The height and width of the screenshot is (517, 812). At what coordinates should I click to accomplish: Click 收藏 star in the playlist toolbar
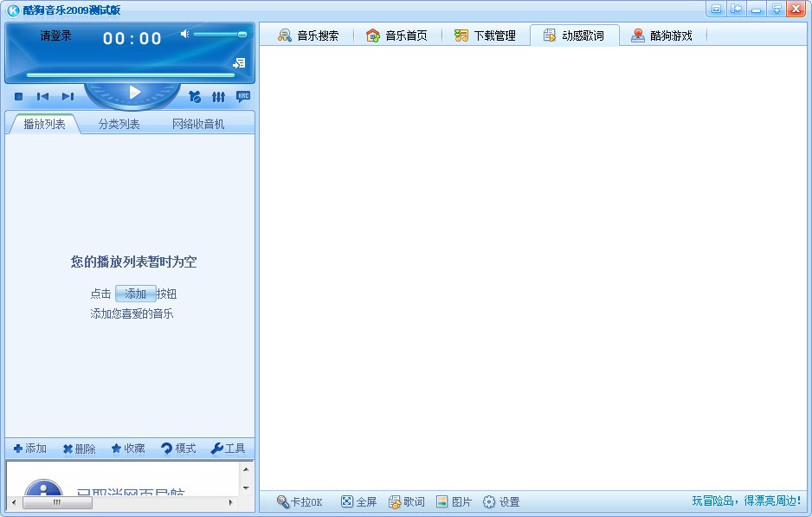pos(128,449)
